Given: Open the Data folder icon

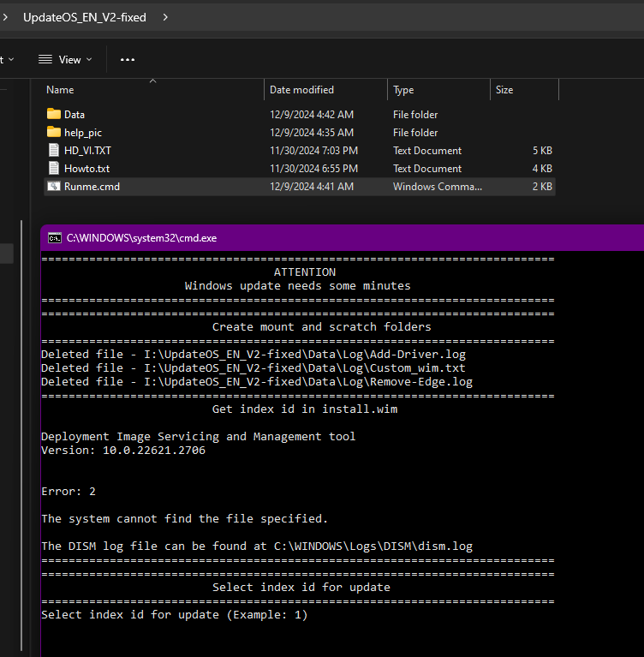Looking at the screenshot, I should pyautogui.click(x=54, y=114).
